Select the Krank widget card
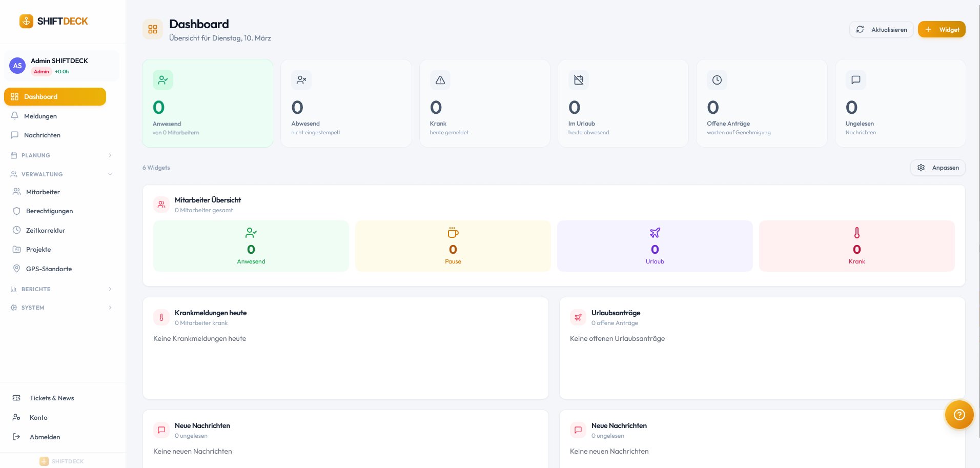 [484, 103]
